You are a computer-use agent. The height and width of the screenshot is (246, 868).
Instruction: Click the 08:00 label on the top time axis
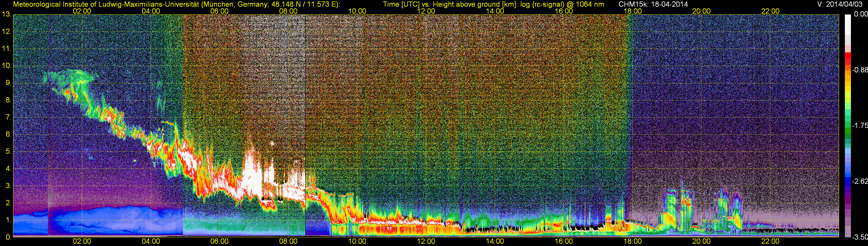tap(288, 11)
